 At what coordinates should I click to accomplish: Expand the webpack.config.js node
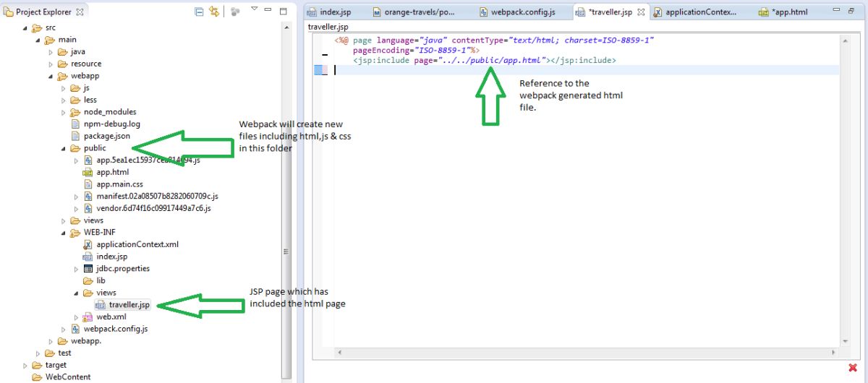point(64,329)
